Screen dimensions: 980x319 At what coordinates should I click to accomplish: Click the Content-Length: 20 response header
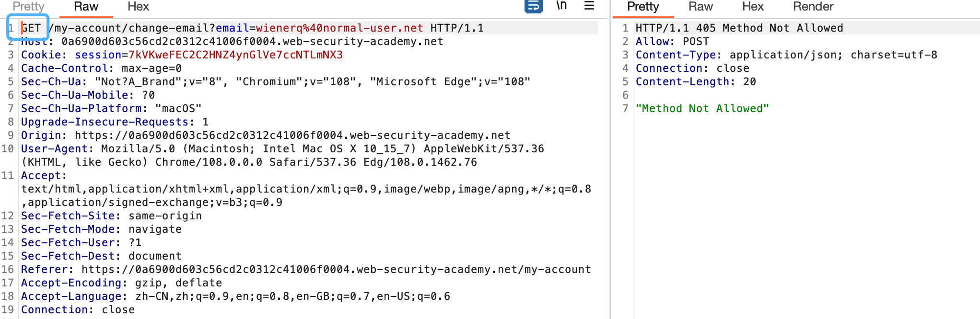click(696, 82)
